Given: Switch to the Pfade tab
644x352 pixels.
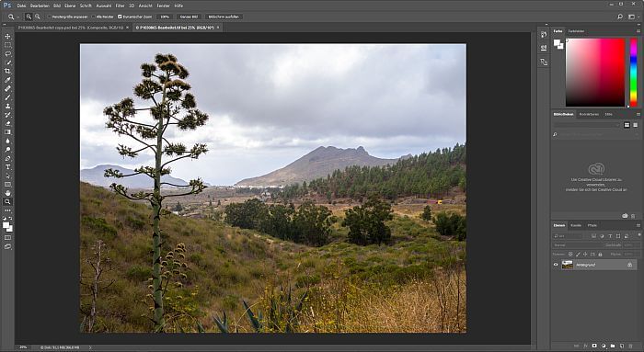Looking at the screenshot, I should coord(592,225).
